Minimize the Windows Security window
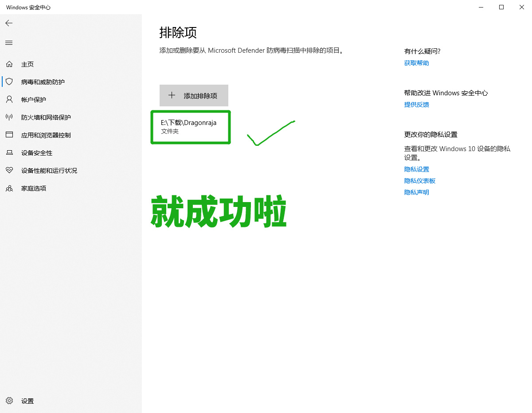 481,7
